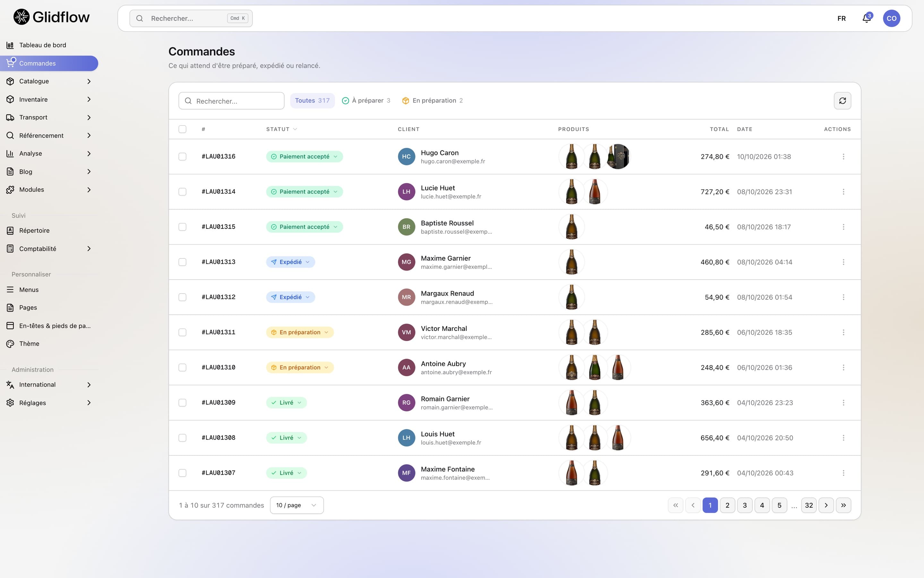This screenshot has width=924, height=578.
Task: Open actions menu for order #LAU01313
Action: (x=843, y=262)
